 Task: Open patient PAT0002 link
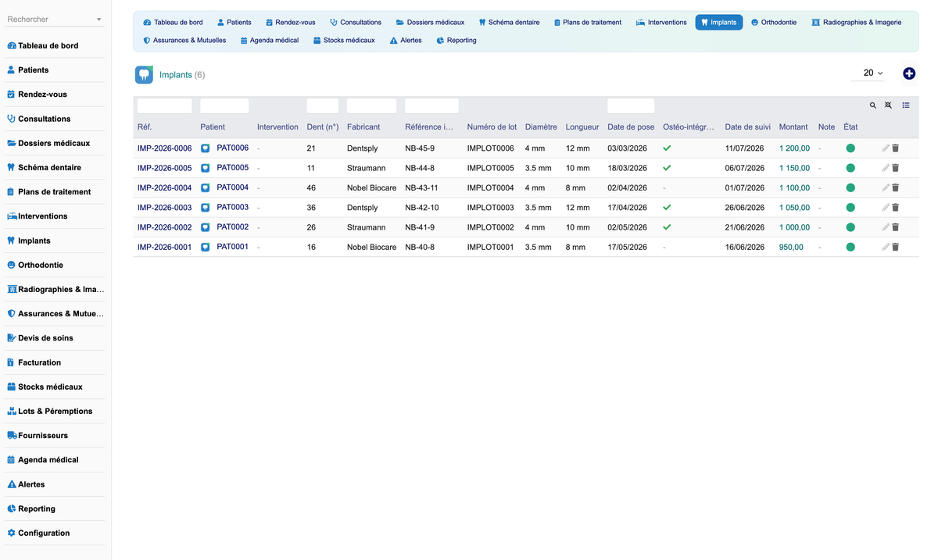[232, 226]
